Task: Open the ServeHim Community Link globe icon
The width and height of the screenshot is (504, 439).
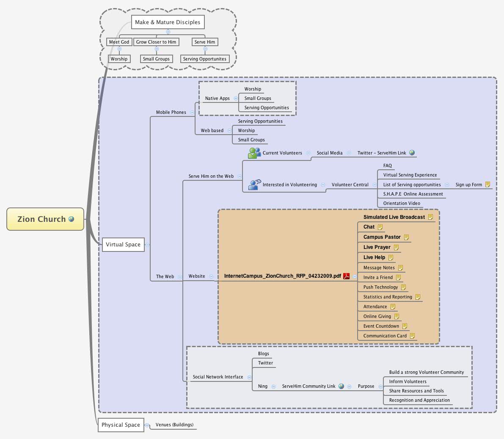Action: (341, 386)
